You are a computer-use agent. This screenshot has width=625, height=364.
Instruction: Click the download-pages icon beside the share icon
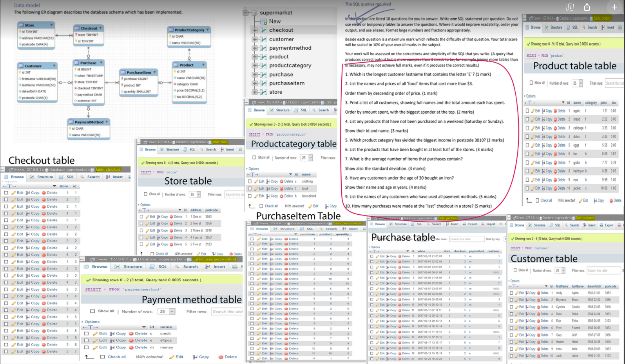[x=570, y=7]
